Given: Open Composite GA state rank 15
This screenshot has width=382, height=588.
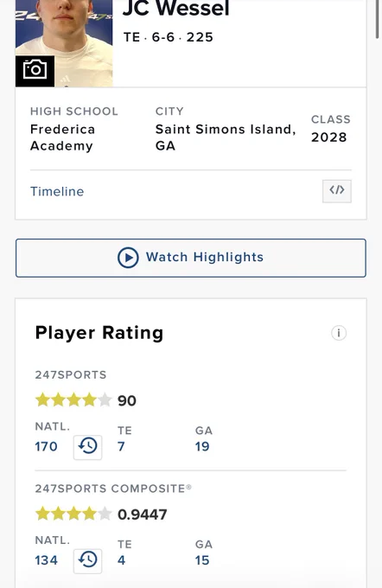Looking at the screenshot, I should click(x=202, y=560).
